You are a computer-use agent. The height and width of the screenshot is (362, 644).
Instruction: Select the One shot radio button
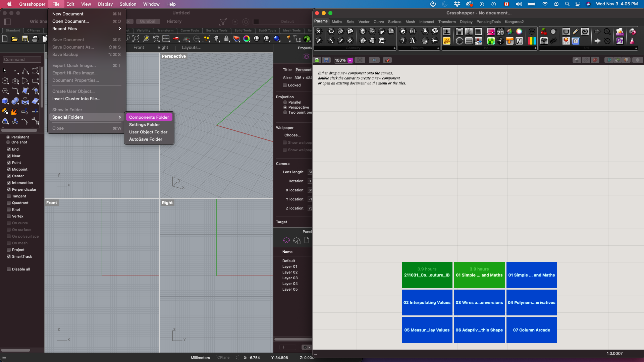pos(8,142)
